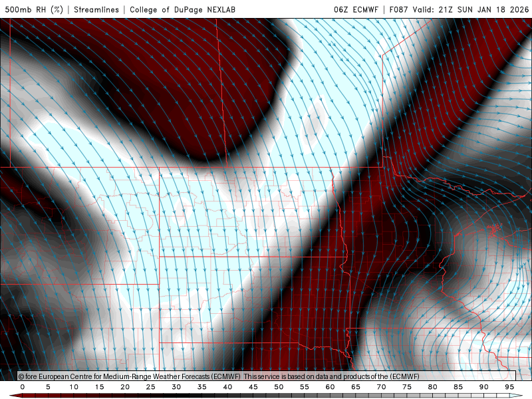
Task: Click the '50' label on the RH scale
Action: click(279, 387)
